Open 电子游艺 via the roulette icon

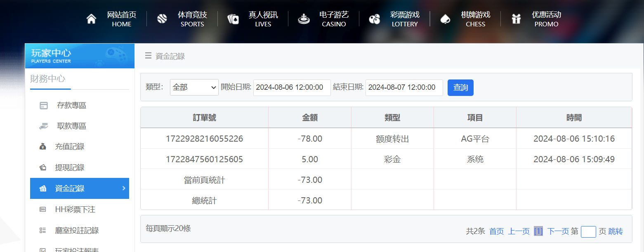tap(304, 19)
